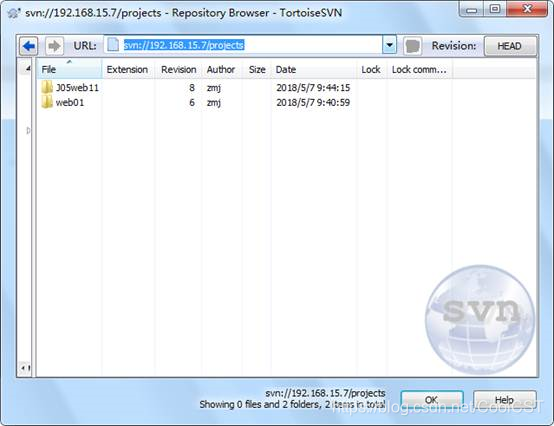
Task: Select the web01 folder name
Action: click(x=70, y=103)
